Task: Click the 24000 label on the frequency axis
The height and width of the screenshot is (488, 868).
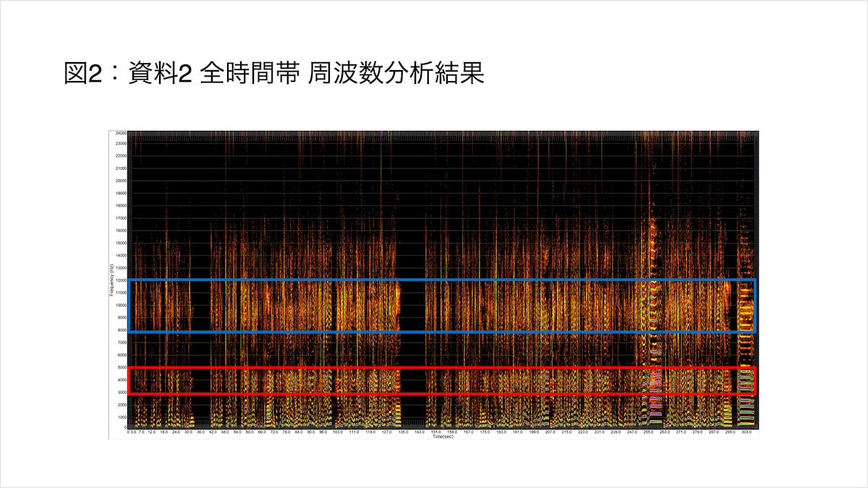Action: [120, 133]
